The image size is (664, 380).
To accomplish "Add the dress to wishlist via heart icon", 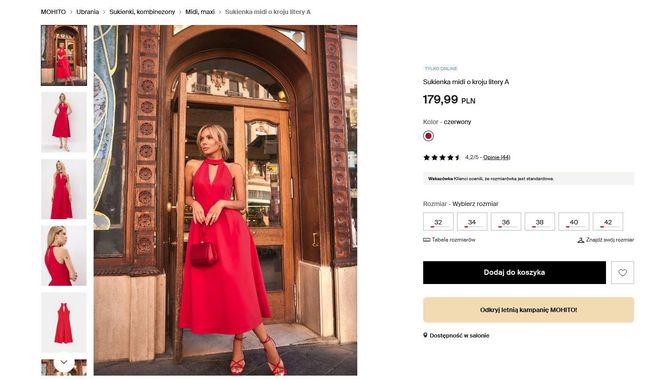I will click(x=622, y=272).
